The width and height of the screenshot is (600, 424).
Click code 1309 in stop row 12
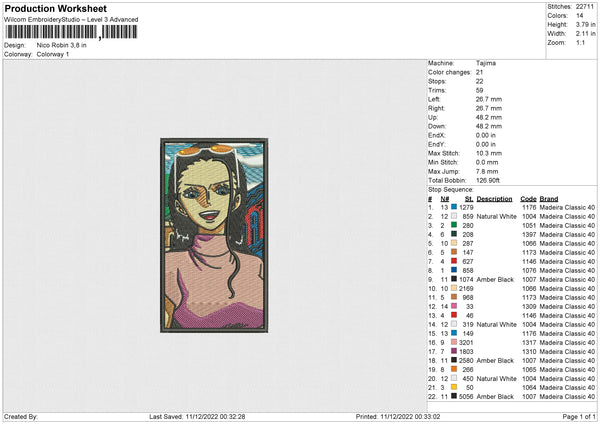click(x=529, y=307)
